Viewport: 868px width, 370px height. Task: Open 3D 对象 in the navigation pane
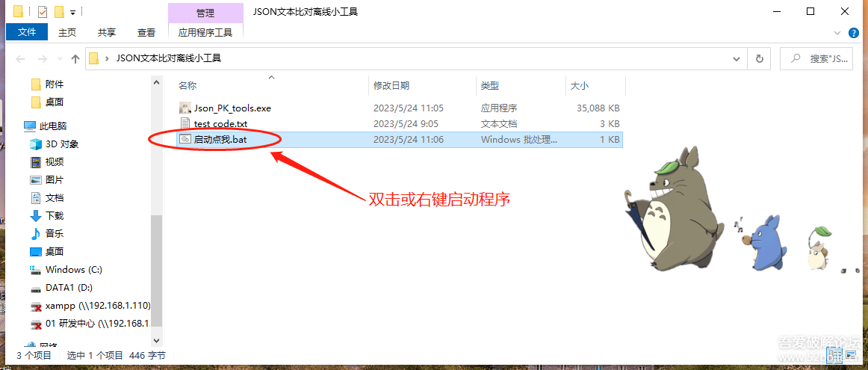coord(62,144)
